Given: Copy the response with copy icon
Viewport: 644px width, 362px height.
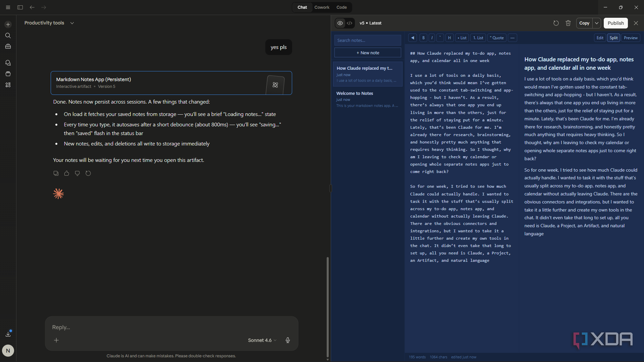Looking at the screenshot, I should (x=56, y=173).
